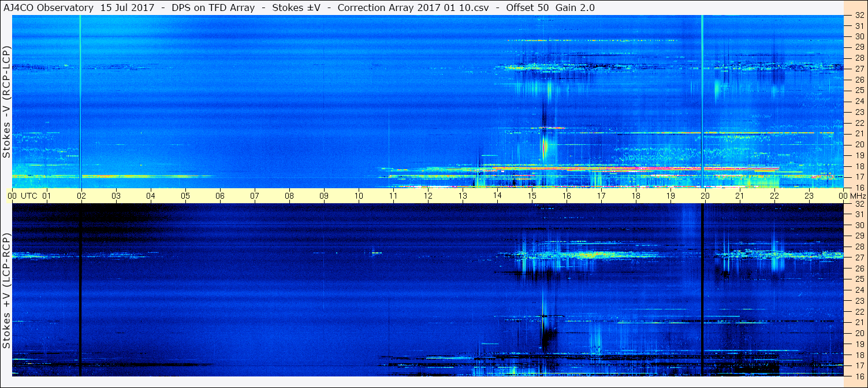The height and width of the screenshot is (388, 868).
Task: Click the vertical 'Stokes +V (LCP-RCP)' axis label
Action: (x=6, y=291)
